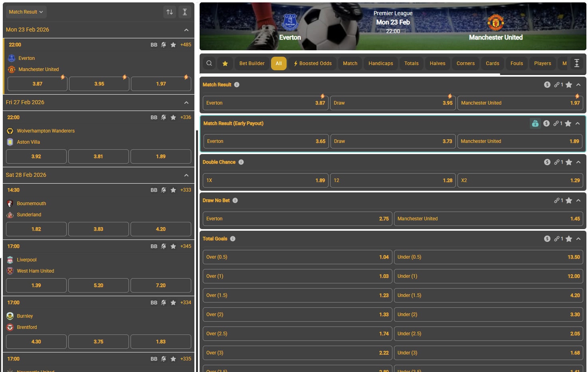Select the Handicaps tab

pos(381,63)
